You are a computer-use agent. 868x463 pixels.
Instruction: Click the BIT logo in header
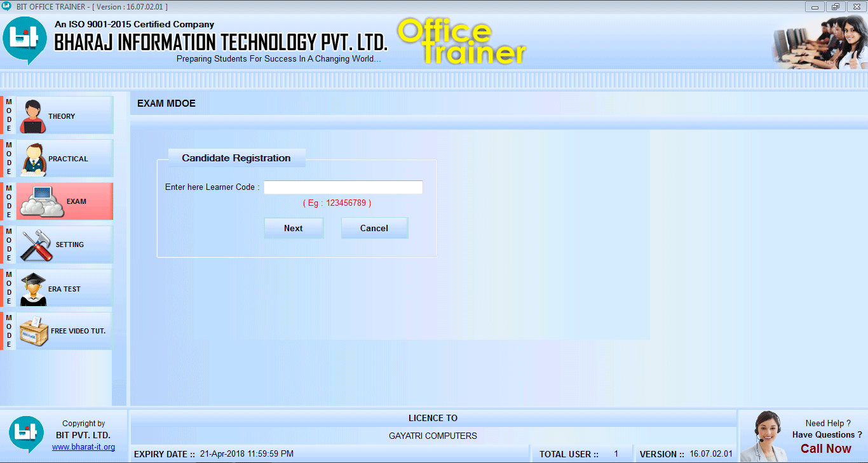point(25,39)
